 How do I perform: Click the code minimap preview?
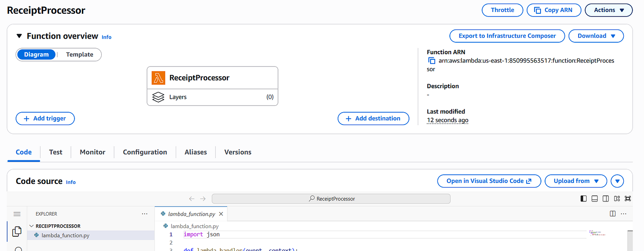[x=598, y=233]
